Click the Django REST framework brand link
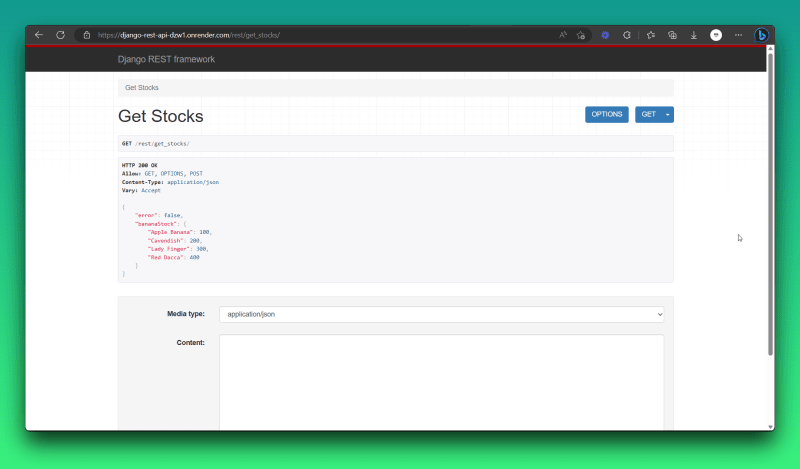 [x=166, y=59]
